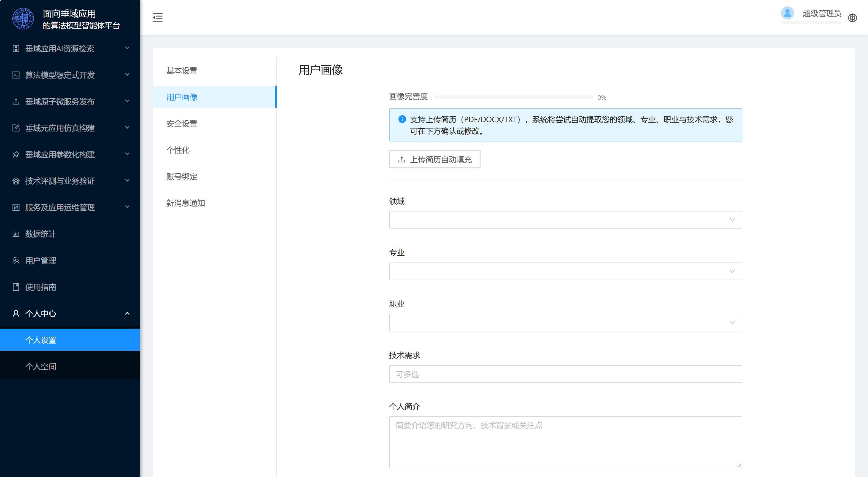Expand 垂域应用AI资源检索 menu chevron
This screenshot has width=868, height=477.
click(127, 48)
